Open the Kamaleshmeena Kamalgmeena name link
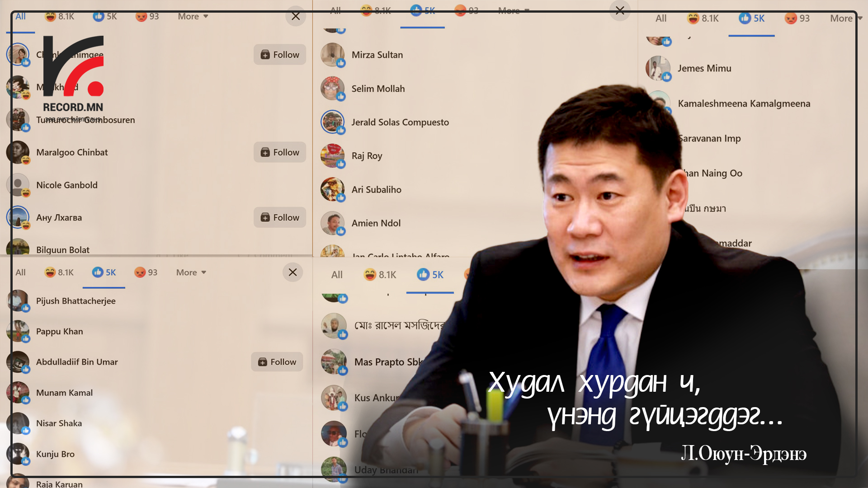Image resolution: width=868 pixels, height=488 pixels. tap(744, 103)
